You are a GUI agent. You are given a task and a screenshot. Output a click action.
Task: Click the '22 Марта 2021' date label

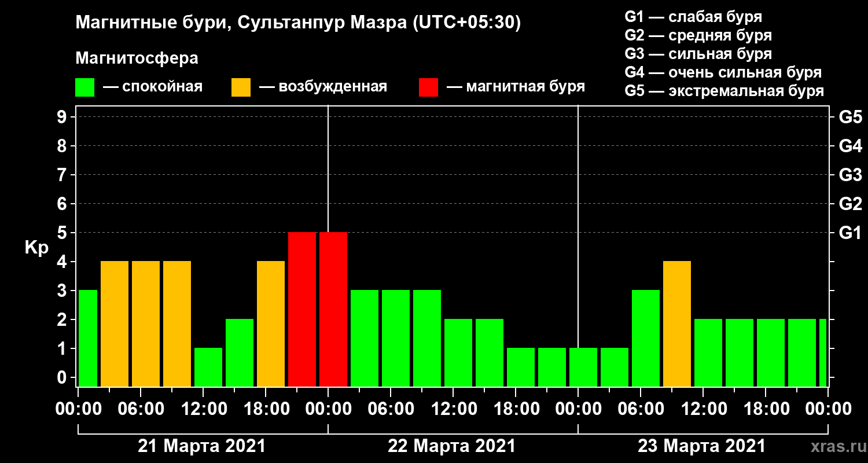tap(451, 446)
